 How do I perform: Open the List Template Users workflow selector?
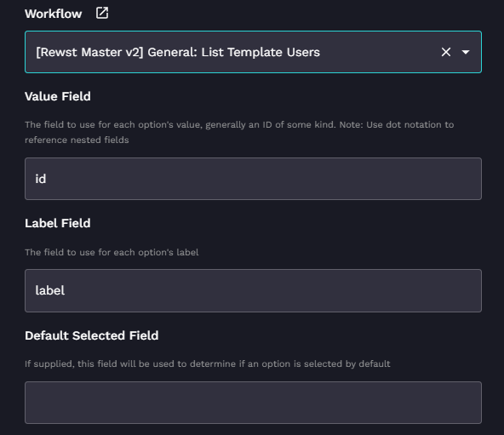tap(253, 52)
